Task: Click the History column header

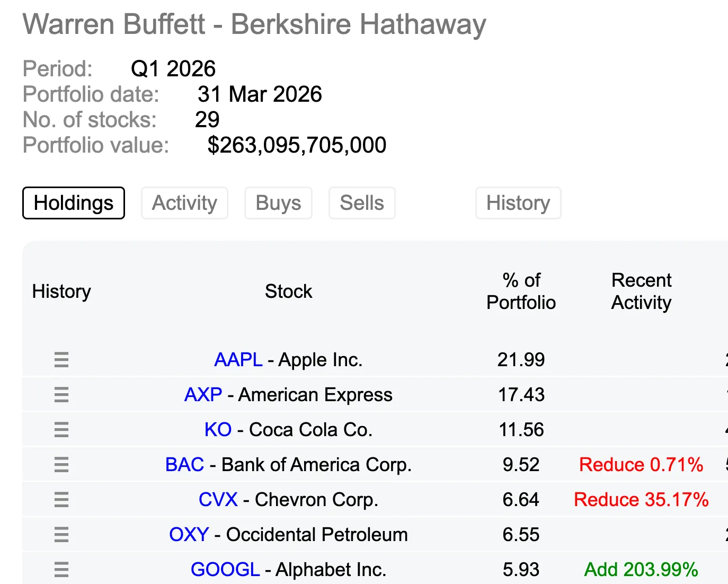Action: pos(61,291)
